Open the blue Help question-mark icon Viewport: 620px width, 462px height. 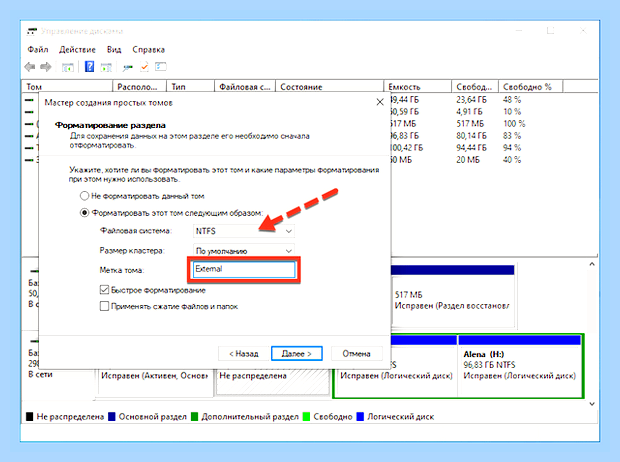[x=89, y=66]
